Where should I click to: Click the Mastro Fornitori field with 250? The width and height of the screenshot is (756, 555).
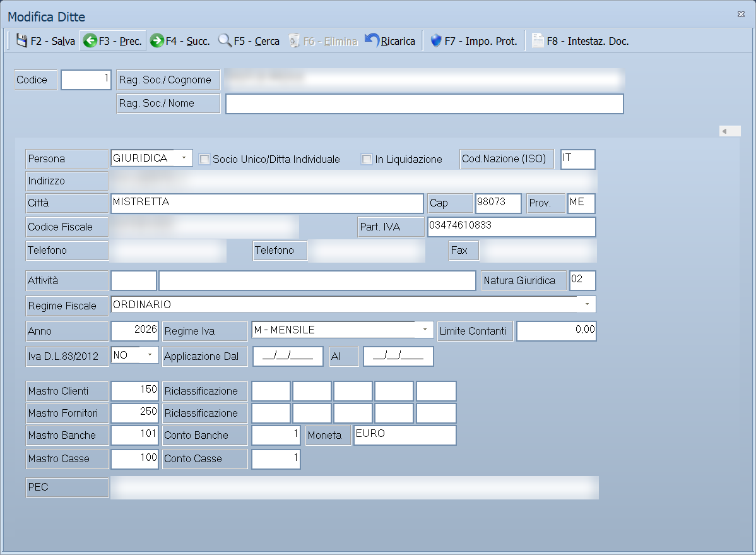point(134,413)
